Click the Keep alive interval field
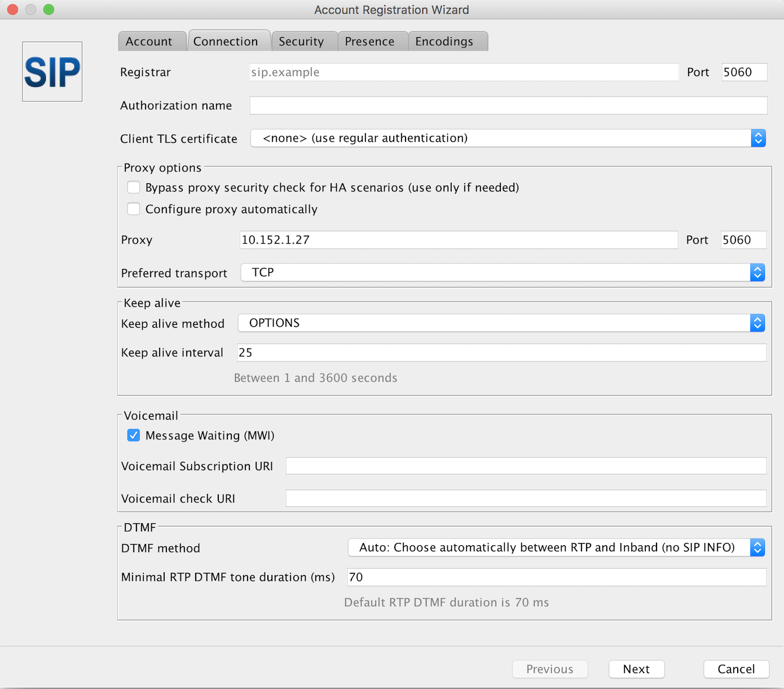The width and height of the screenshot is (784, 689). pos(502,352)
